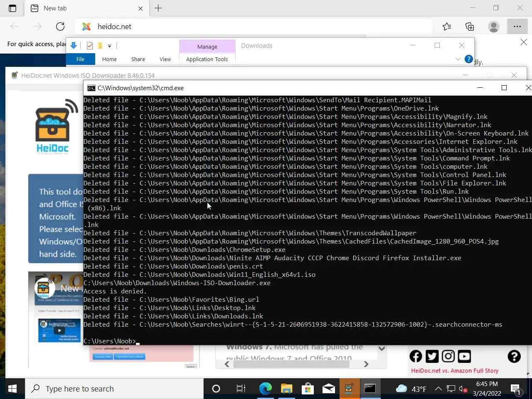The height and width of the screenshot is (399, 532).
Task: Maximize the Downloads Explorer window
Action: pyautogui.click(x=437, y=45)
